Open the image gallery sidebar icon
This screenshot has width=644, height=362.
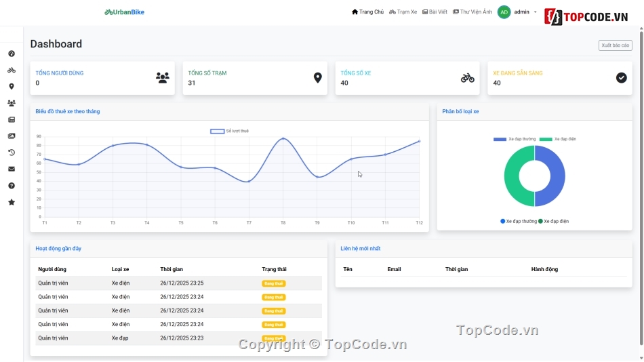pos(12,136)
